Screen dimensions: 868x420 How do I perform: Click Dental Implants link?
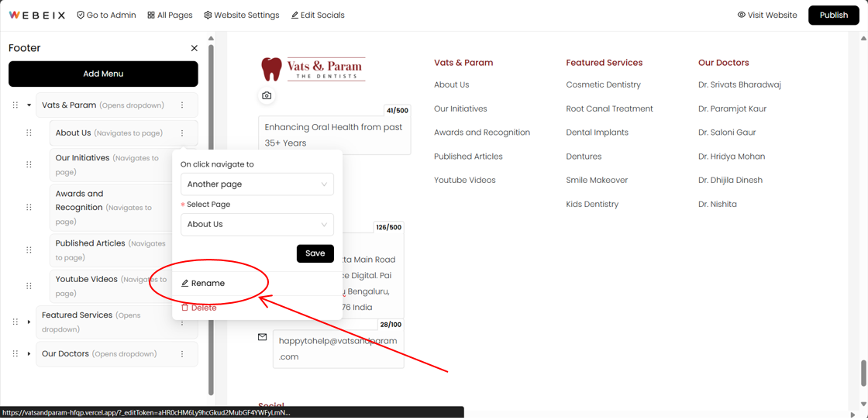[x=598, y=133]
